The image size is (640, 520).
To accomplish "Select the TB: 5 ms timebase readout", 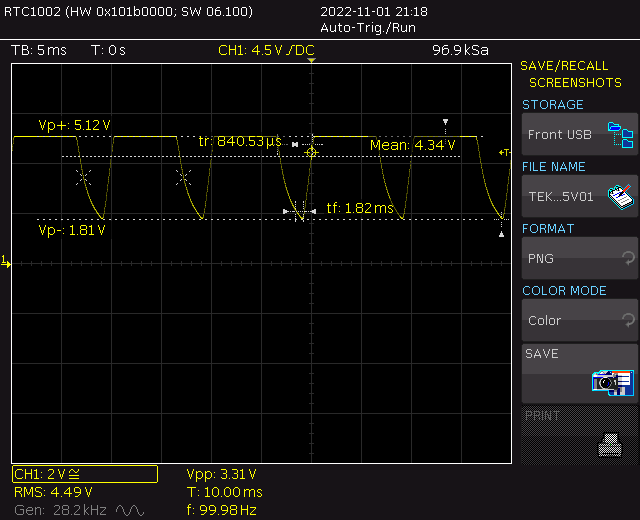I will pyautogui.click(x=38, y=50).
